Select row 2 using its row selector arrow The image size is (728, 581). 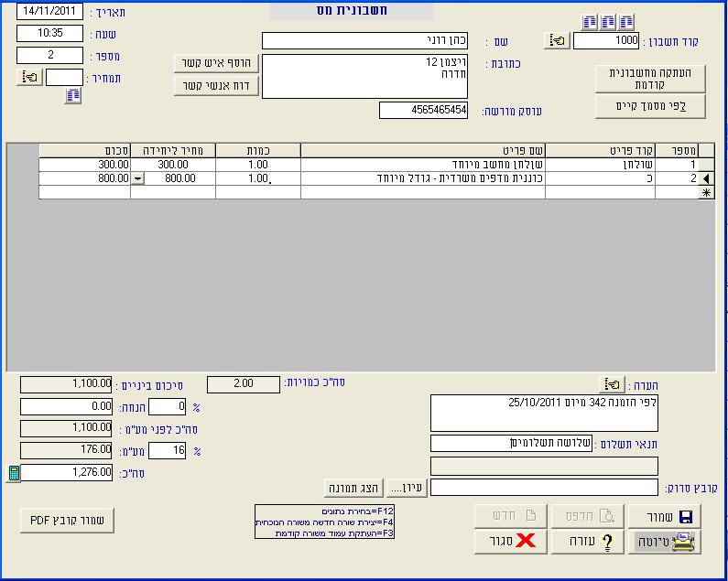coord(706,179)
